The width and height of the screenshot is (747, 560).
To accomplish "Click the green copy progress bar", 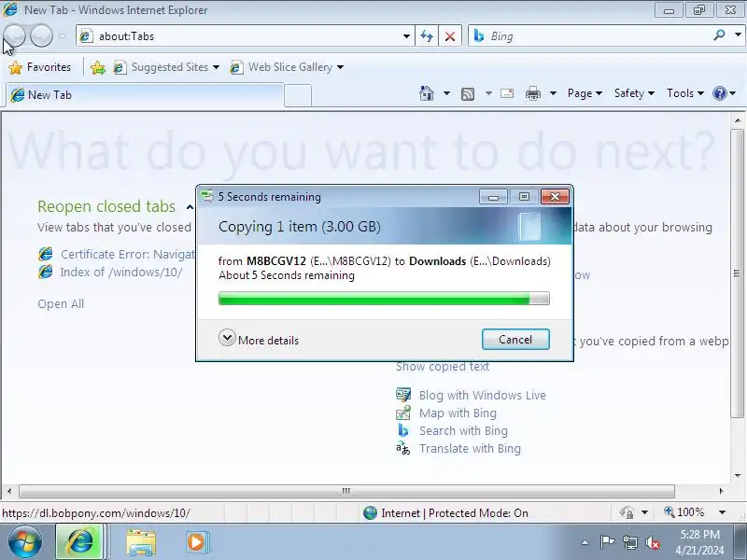I will (384, 299).
